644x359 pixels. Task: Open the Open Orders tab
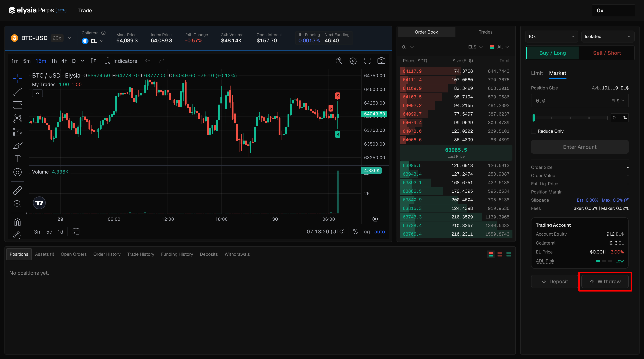tap(73, 254)
